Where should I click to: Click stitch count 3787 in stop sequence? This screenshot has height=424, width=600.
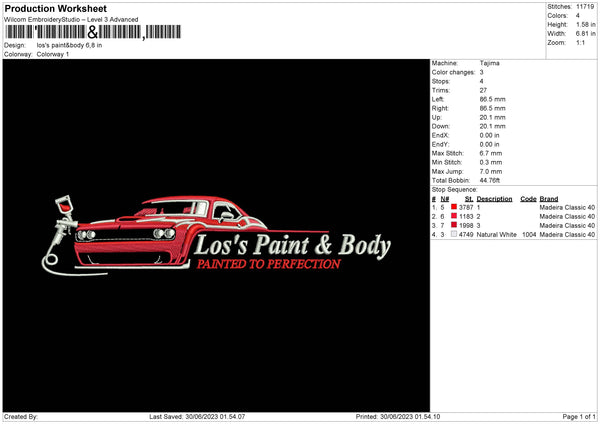466,207
